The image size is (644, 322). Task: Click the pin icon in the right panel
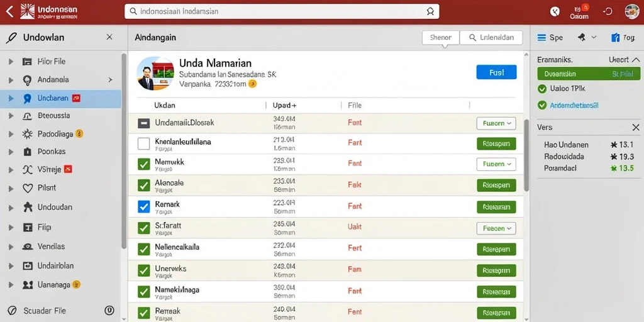[582, 37]
